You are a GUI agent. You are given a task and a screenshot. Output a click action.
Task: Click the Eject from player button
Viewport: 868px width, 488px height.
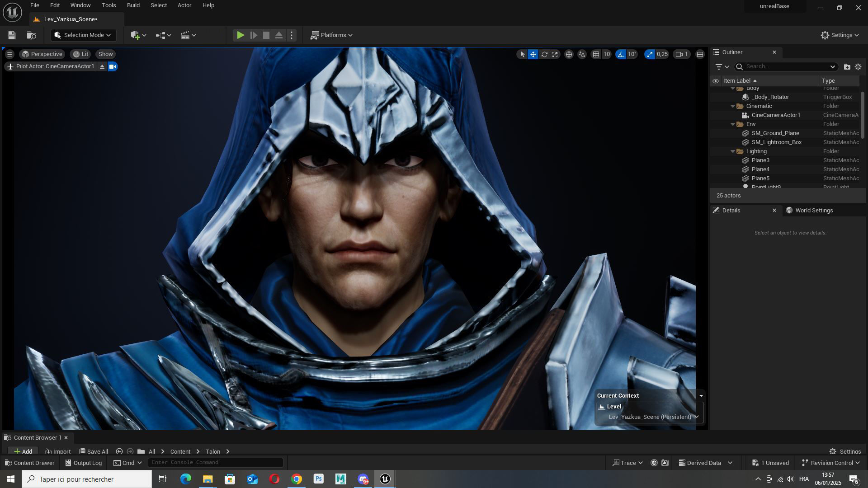279,35
